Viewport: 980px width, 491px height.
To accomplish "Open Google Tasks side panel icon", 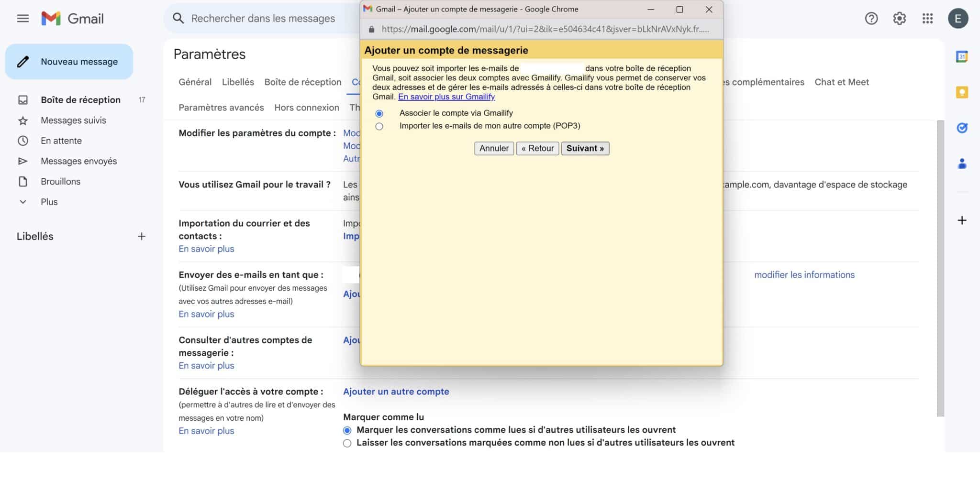I will click(962, 128).
